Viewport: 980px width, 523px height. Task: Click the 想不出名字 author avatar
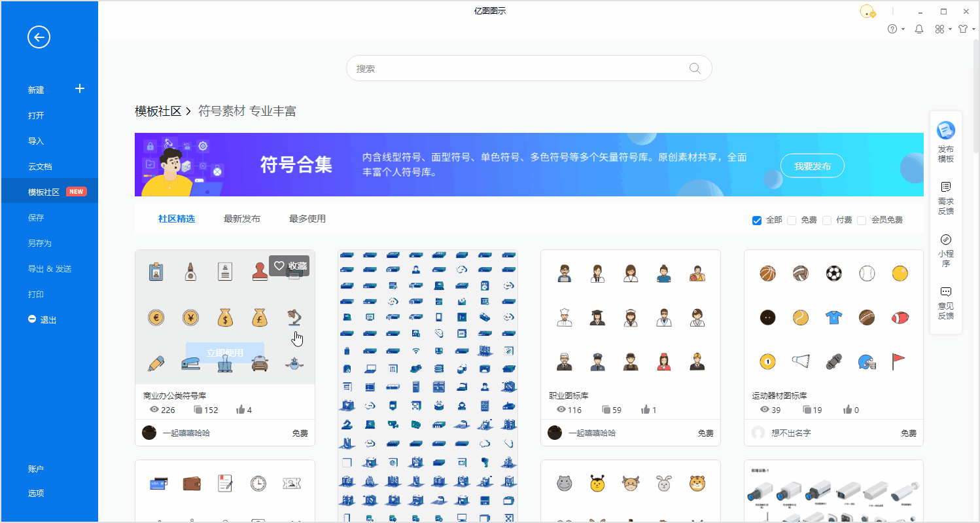coord(758,433)
